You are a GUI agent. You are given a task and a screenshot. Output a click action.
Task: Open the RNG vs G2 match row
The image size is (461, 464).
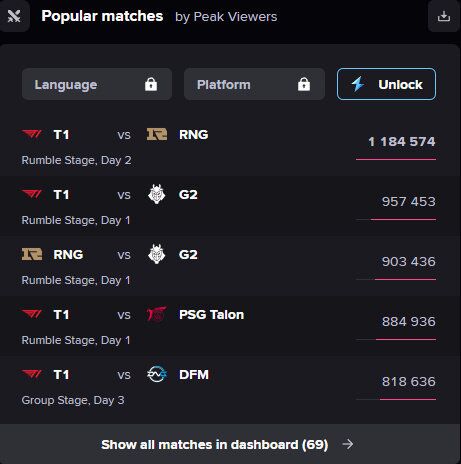(x=230, y=266)
